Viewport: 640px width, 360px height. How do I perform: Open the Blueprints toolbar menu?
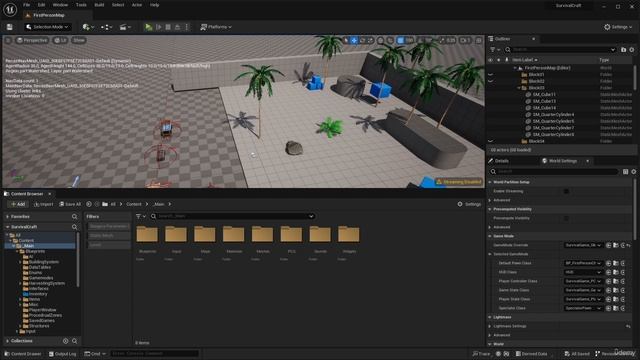click(107, 27)
